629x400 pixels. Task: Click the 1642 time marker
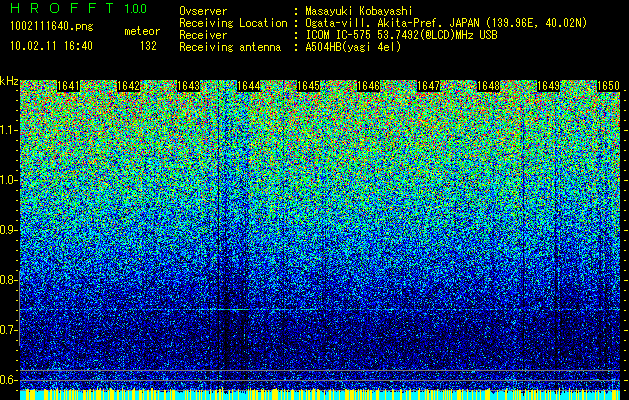tap(128, 86)
